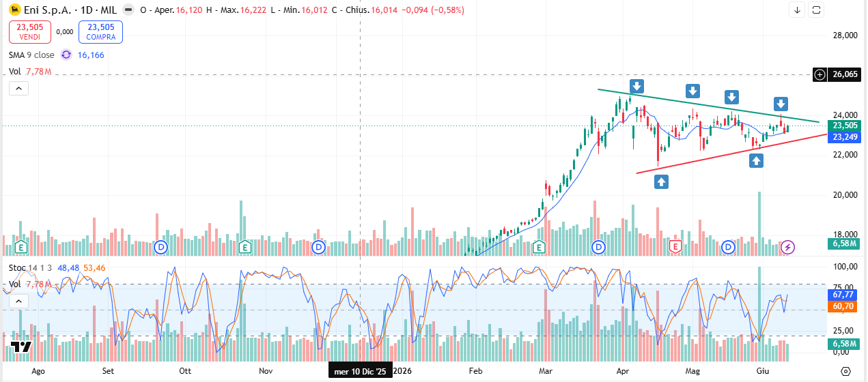Select the Stoc 14 1 3 indicator label
This screenshot has height=382, width=868.
(31, 268)
